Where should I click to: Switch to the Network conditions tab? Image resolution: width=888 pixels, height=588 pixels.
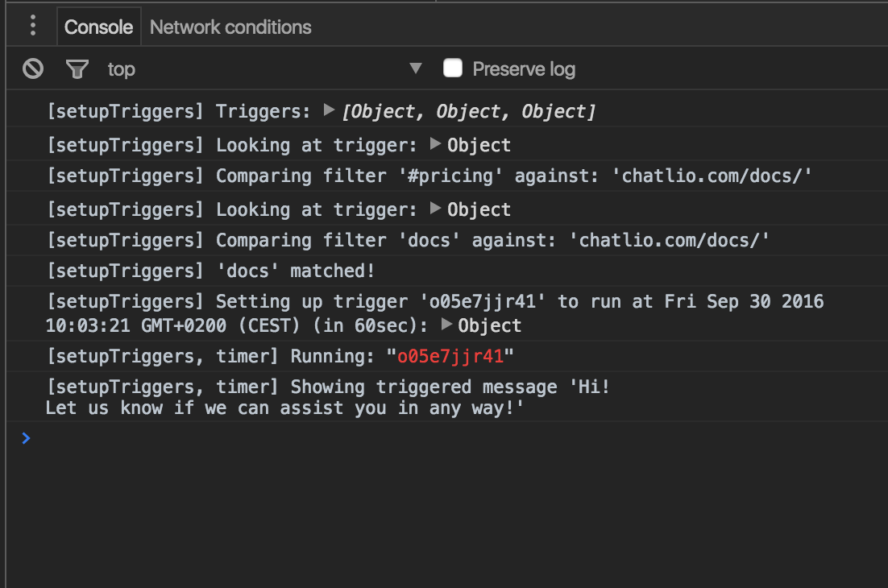(230, 27)
